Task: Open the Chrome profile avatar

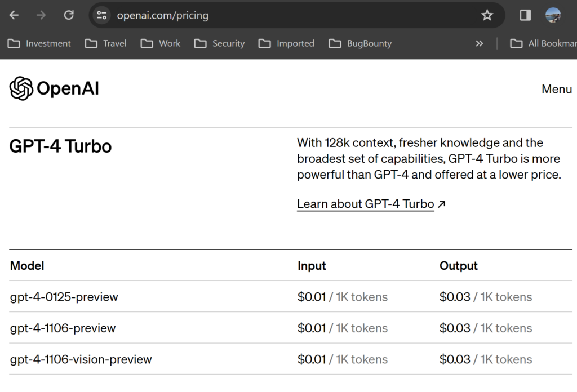Action: (x=553, y=15)
